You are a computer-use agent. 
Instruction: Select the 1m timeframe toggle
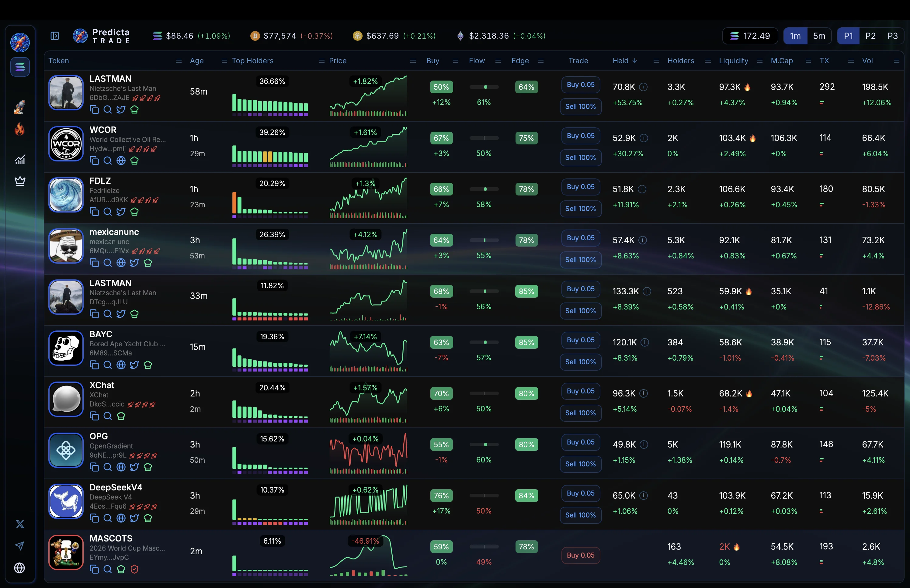795,36
